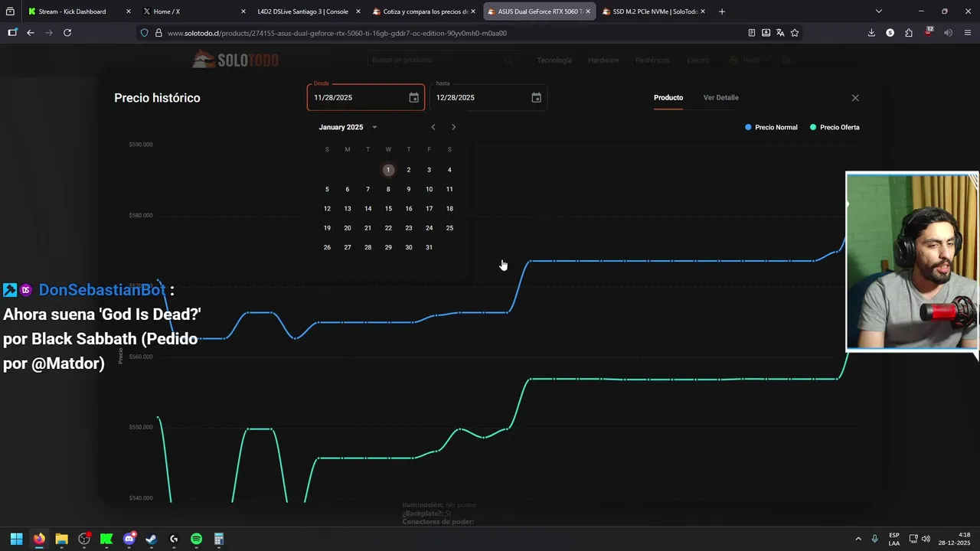Open Firefox from the taskbar
This screenshot has height=551, width=980.
coord(39,539)
